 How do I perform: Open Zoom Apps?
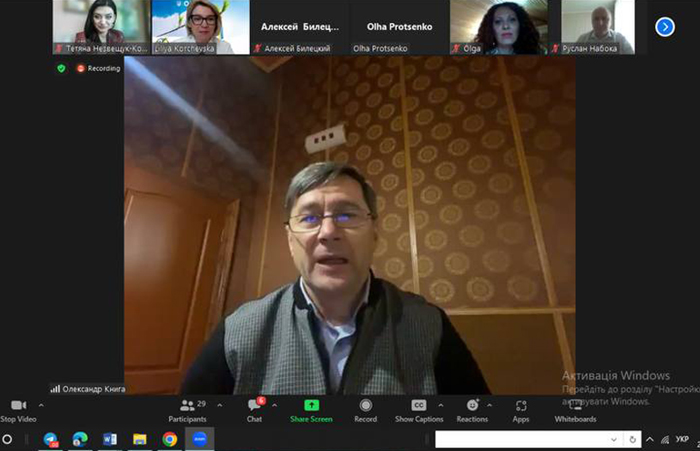(521, 411)
